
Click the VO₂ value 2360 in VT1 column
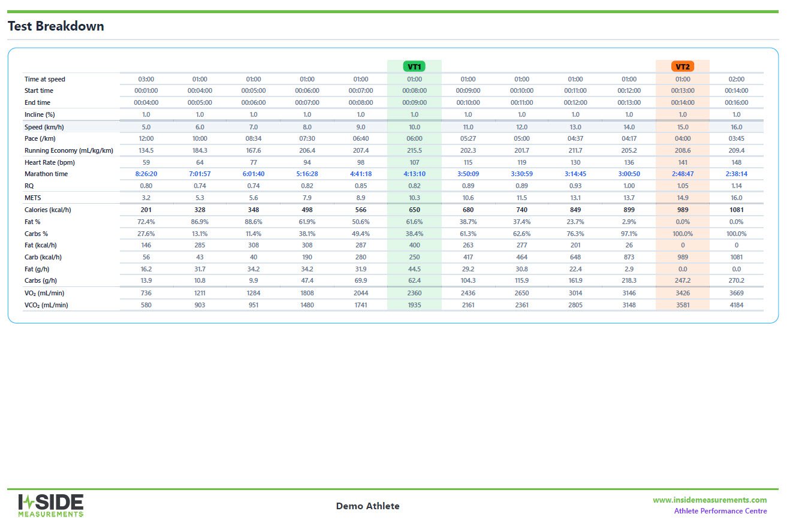[x=414, y=293]
